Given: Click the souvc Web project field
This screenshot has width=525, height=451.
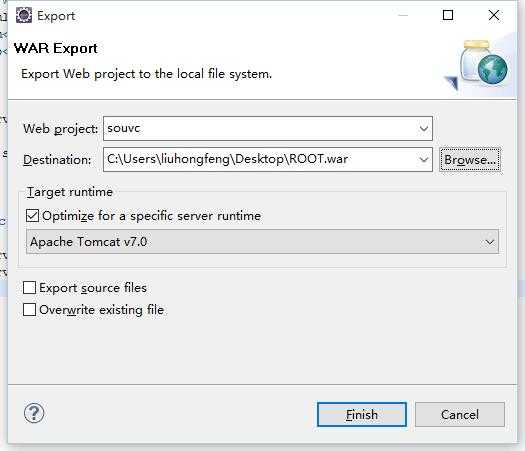Looking at the screenshot, I should 260,128.
